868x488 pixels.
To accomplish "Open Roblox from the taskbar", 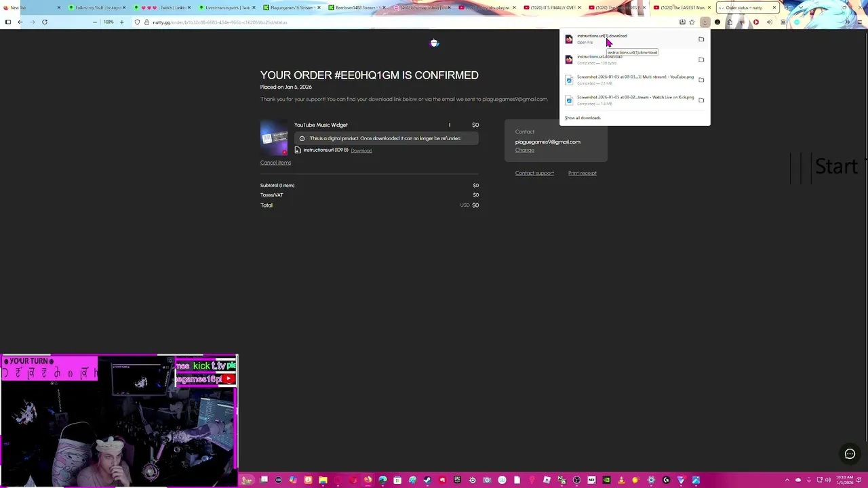I will click(547, 481).
